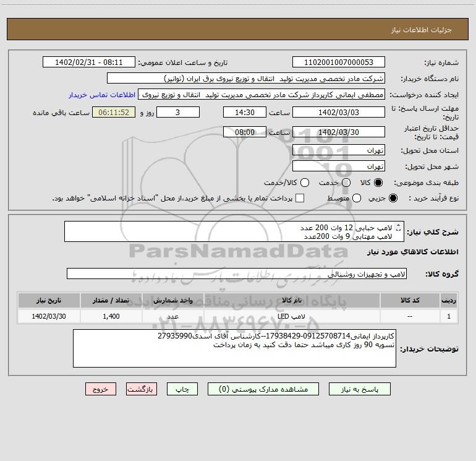Select the خدمت radio button
The image size is (476, 461).
[346, 183]
